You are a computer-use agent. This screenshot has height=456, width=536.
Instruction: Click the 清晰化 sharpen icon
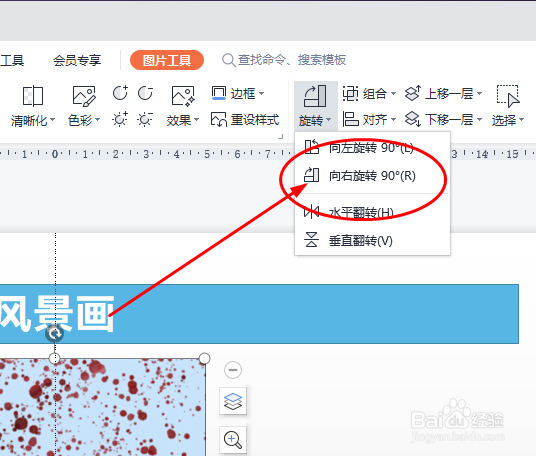pyautogui.click(x=32, y=96)
